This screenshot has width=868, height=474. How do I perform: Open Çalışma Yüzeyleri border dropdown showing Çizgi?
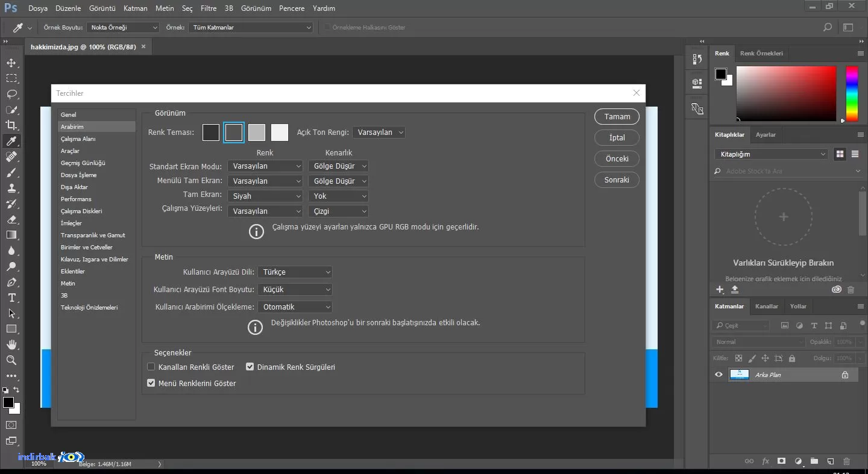pyautogui.click(x=338, y=211)
